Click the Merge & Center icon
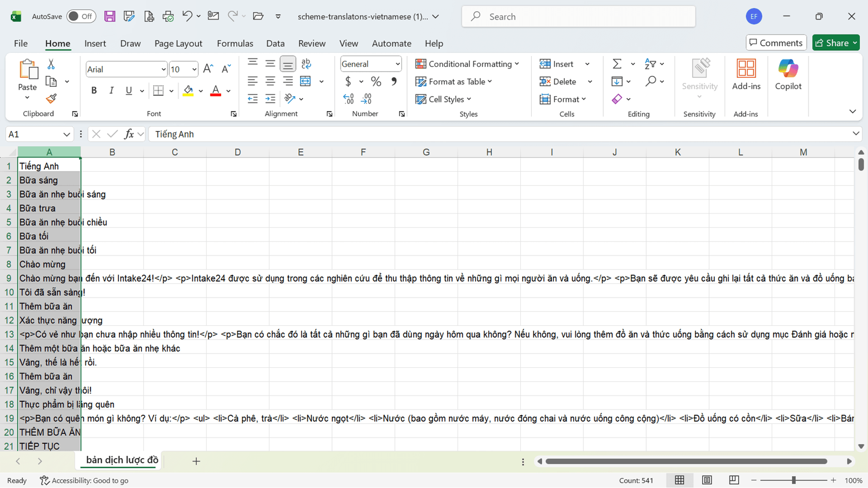This screenshot has height=488, width=868. click(x=306, y=81)
